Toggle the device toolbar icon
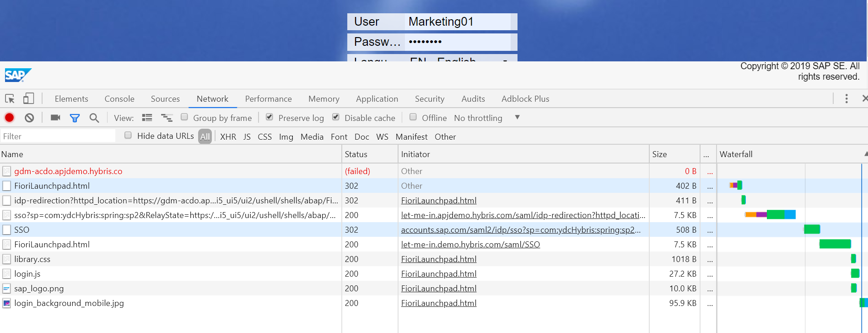 [29, 98]
